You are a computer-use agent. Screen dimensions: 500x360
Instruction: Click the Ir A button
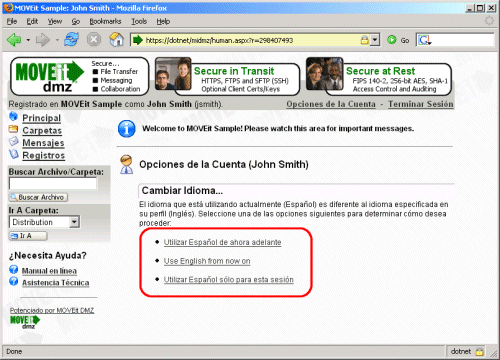[x=28, y=236]
